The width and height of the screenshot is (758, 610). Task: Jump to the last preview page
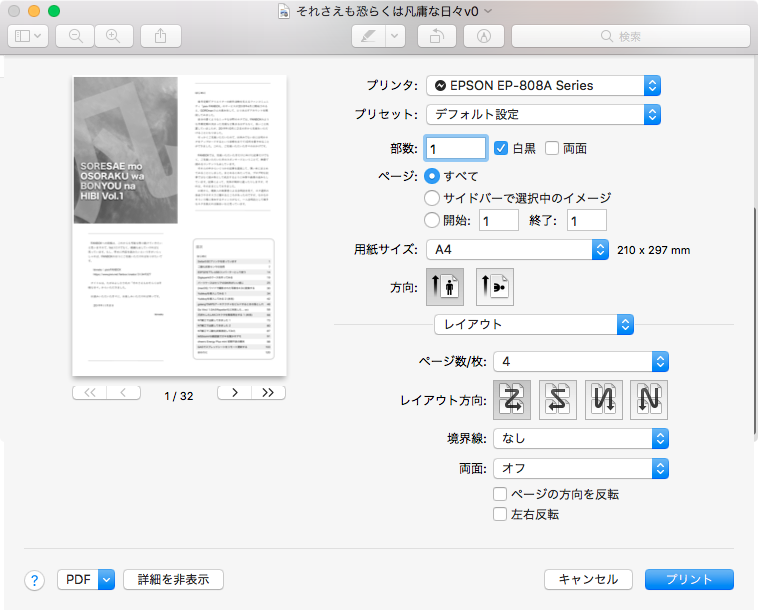(268, 392)
